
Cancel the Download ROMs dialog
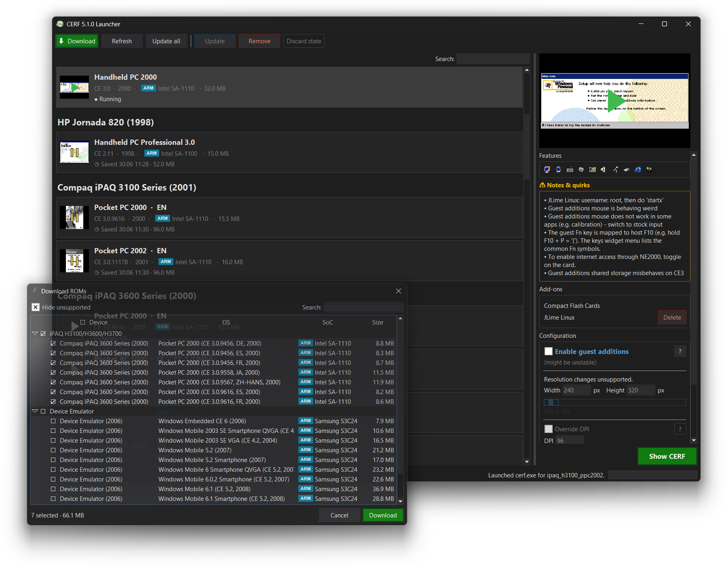pos(339,515)
